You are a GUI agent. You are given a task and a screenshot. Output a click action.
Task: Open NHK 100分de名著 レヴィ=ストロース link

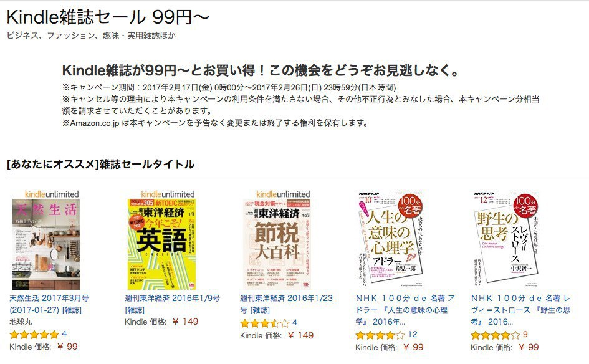520,310
